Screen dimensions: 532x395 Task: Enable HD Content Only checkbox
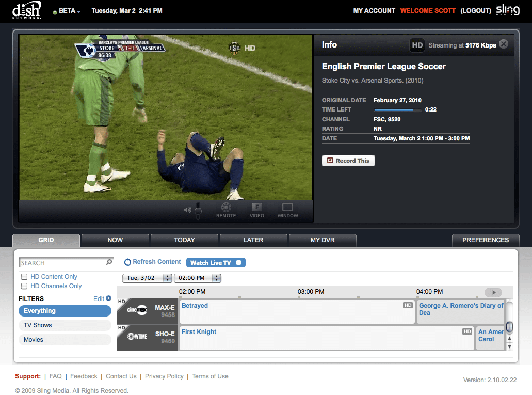point(24,276)
